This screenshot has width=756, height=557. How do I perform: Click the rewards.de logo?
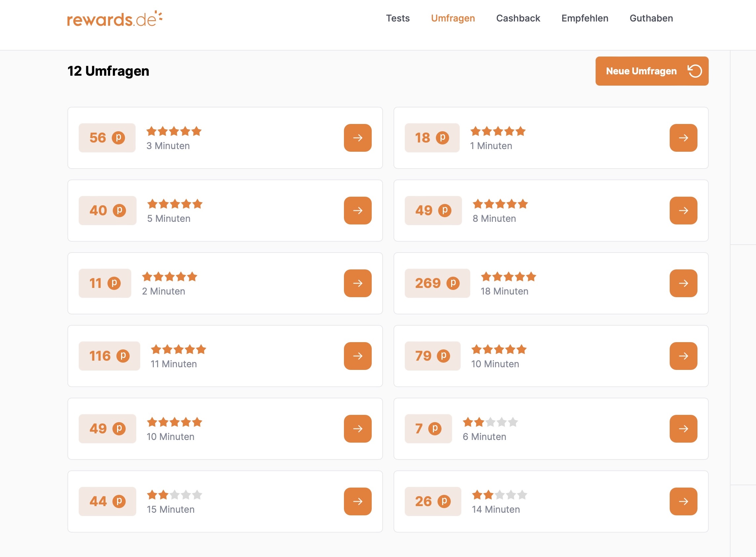tap(115, 19)
